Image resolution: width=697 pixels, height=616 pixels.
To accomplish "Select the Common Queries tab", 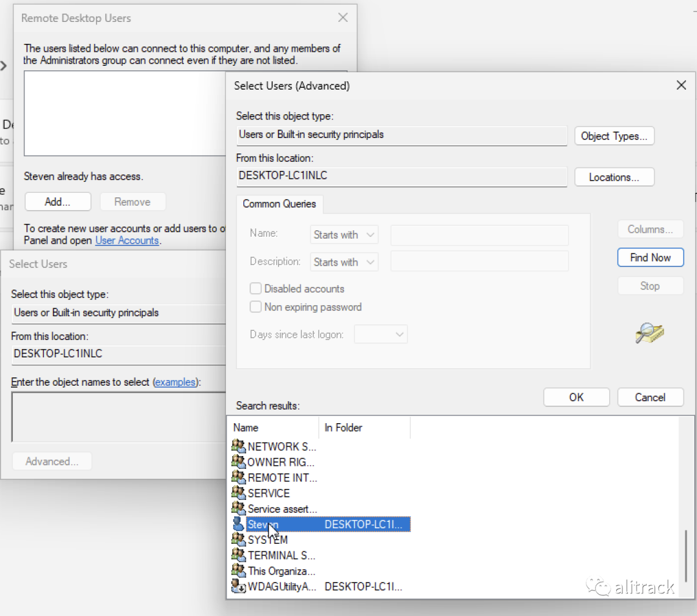I will 279,204.
